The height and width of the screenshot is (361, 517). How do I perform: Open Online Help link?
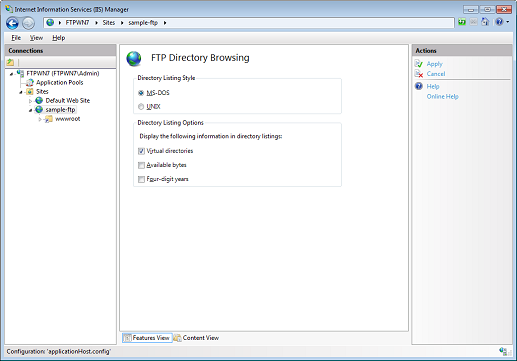[x=442, y=96]
